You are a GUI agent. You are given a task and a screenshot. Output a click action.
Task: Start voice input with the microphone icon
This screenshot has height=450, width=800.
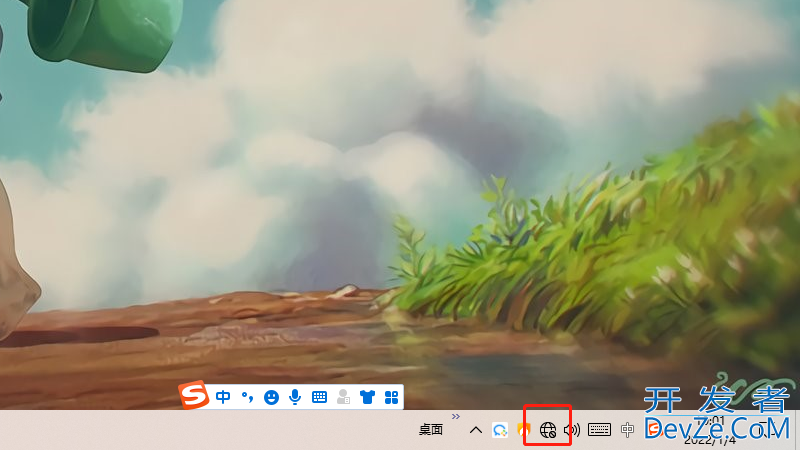pyautogui.click(x=295, y=397)
